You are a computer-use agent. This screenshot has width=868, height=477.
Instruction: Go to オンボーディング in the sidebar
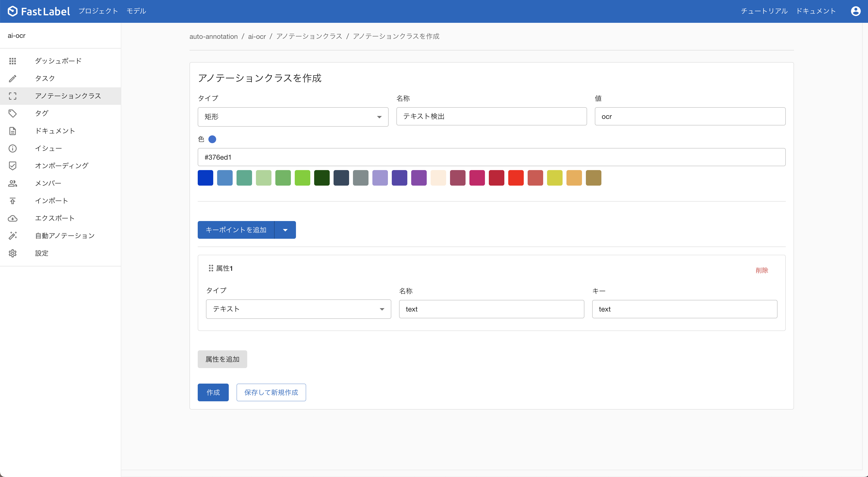(61, 166)
